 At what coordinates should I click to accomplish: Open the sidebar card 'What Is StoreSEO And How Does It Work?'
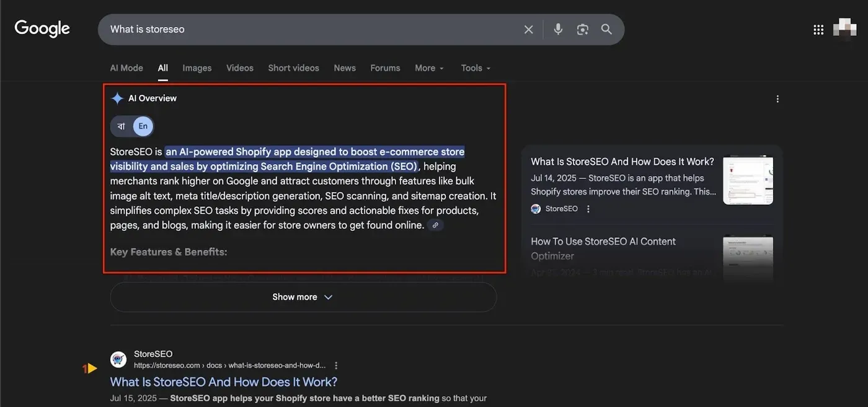tap(622, 162)
